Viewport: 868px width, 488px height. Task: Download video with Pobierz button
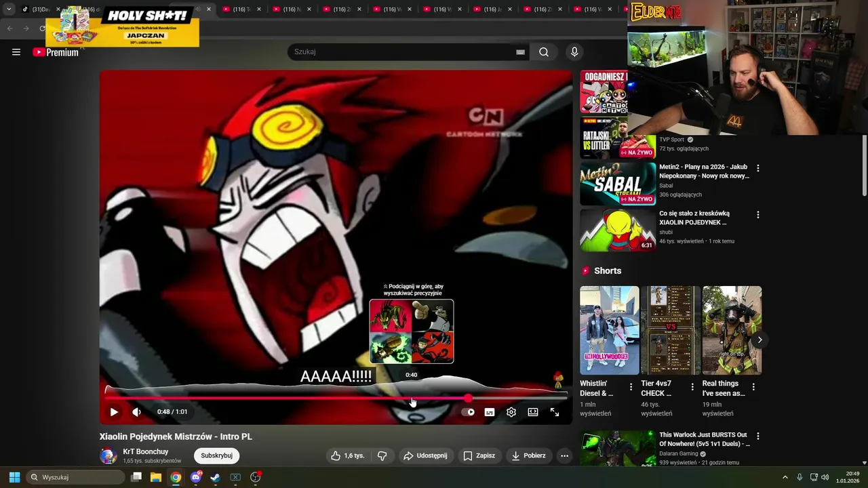point(528,455)
